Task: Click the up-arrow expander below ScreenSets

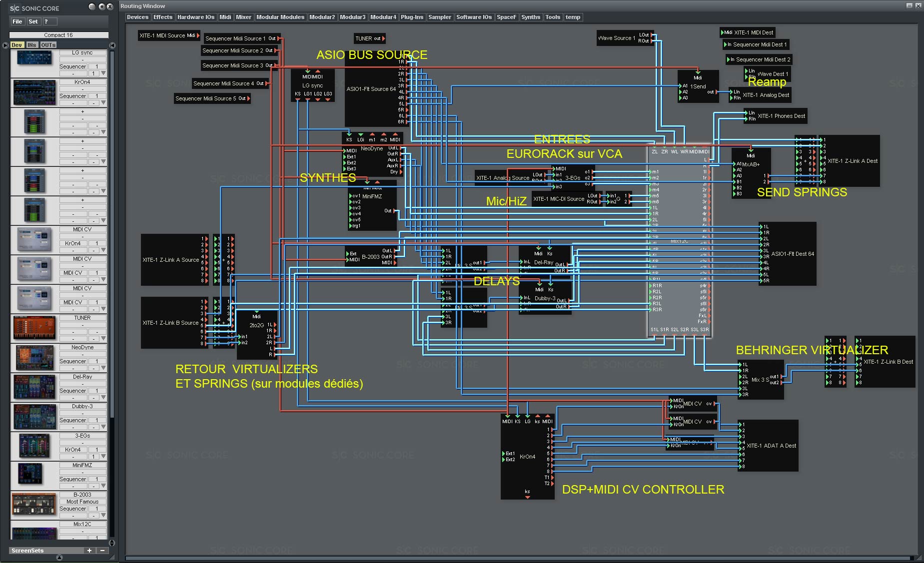Action: tap(59, 558)
